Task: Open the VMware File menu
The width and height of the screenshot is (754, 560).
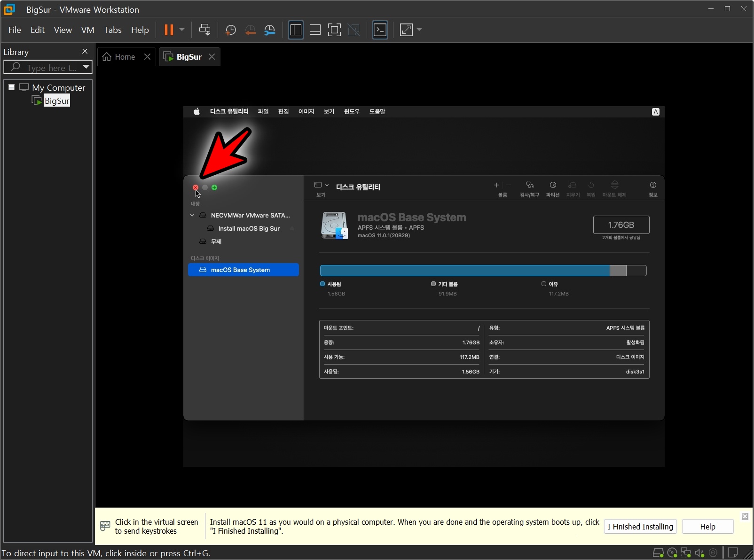Action: (x=15, y=30)
